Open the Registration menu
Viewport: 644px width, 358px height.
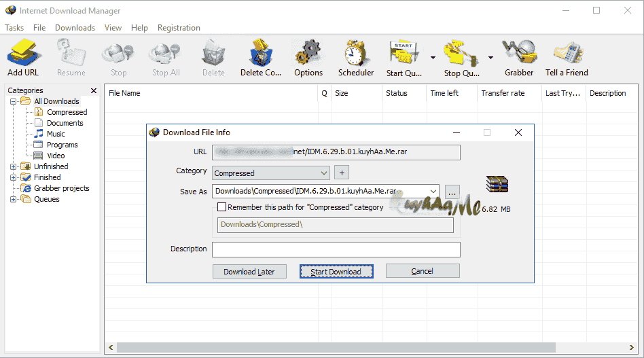(179, 27)
